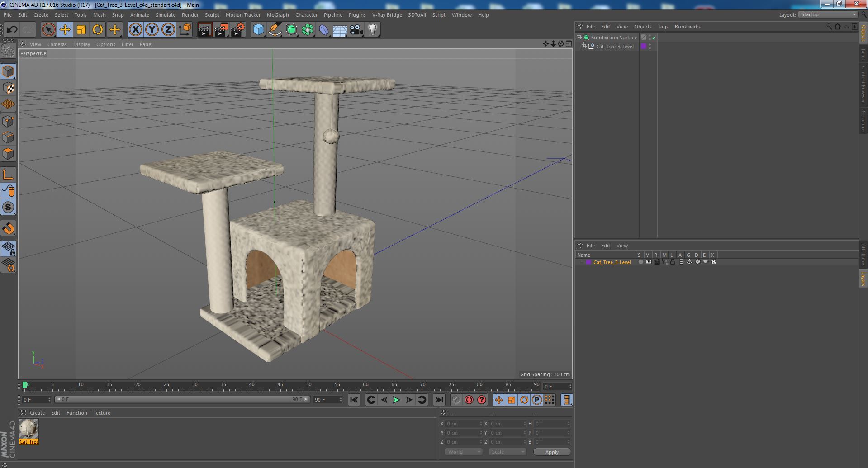
Task: Open the Camera object tool
Action: tap(356, 30)
